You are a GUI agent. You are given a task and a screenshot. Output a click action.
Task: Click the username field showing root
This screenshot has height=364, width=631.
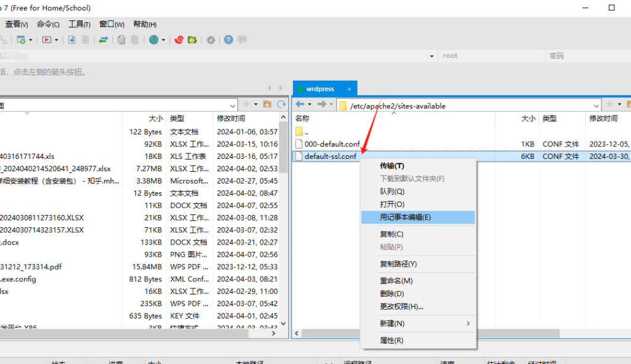pos(492,56)
